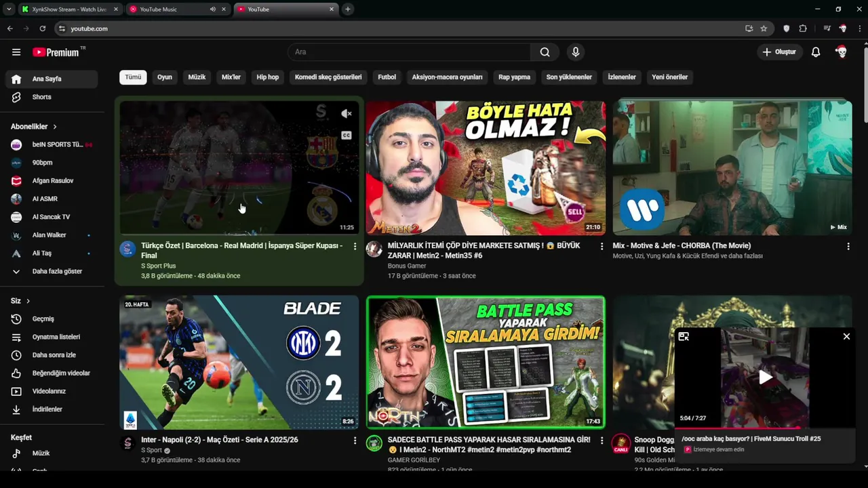Open the Afgan Rasulov channel

[52, 181]
